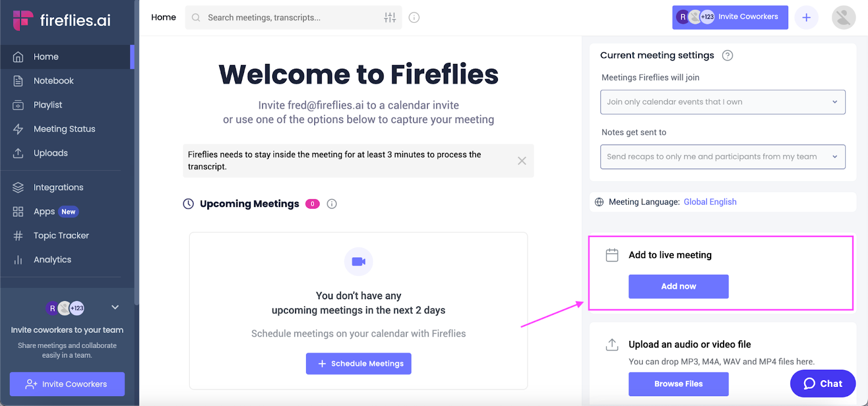The width and height of the screenshot is (868, 406).
Task: Open the Notebook section
Action: pyautogui.click(x=53, y=80)
